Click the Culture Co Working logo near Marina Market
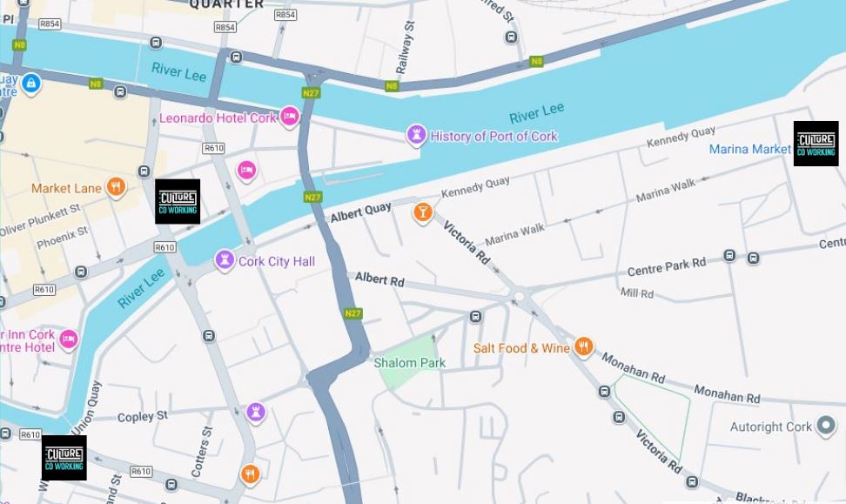846x504 pixels. (816, 144)
